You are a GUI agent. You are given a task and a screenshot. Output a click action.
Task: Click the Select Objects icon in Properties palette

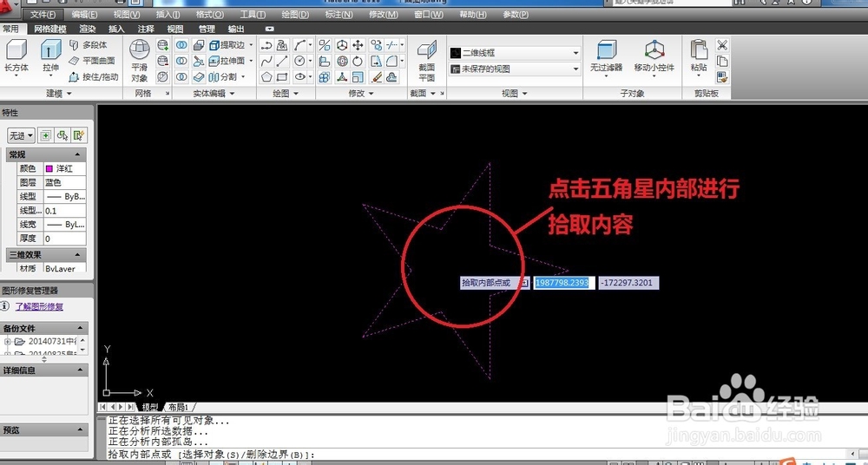(x=62, y=135)
